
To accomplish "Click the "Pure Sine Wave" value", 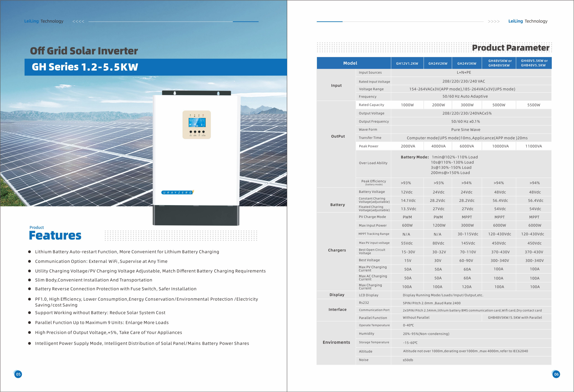I will (466, 130).
